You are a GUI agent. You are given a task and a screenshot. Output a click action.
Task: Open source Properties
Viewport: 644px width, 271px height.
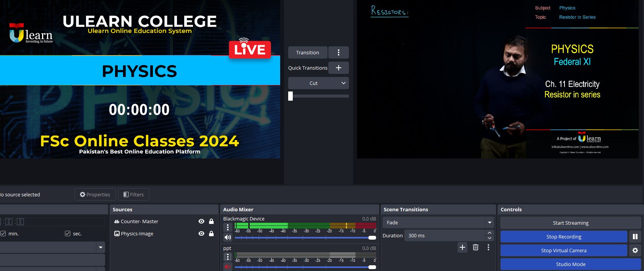(x=95, y=194)
